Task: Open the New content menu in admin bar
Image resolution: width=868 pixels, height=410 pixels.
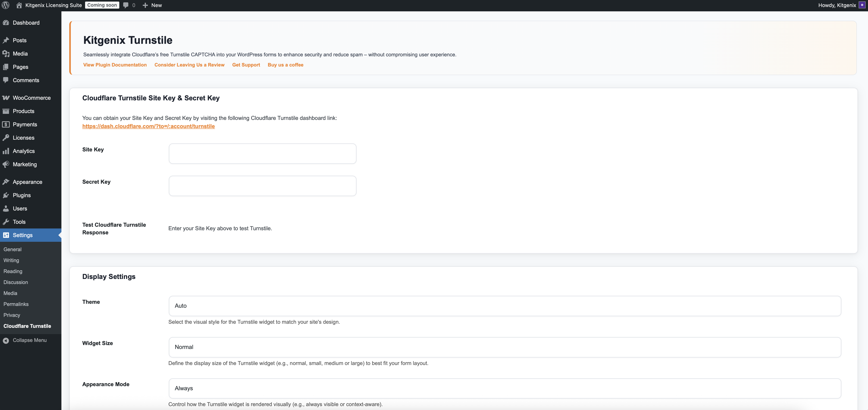Action: click(152, 5)
